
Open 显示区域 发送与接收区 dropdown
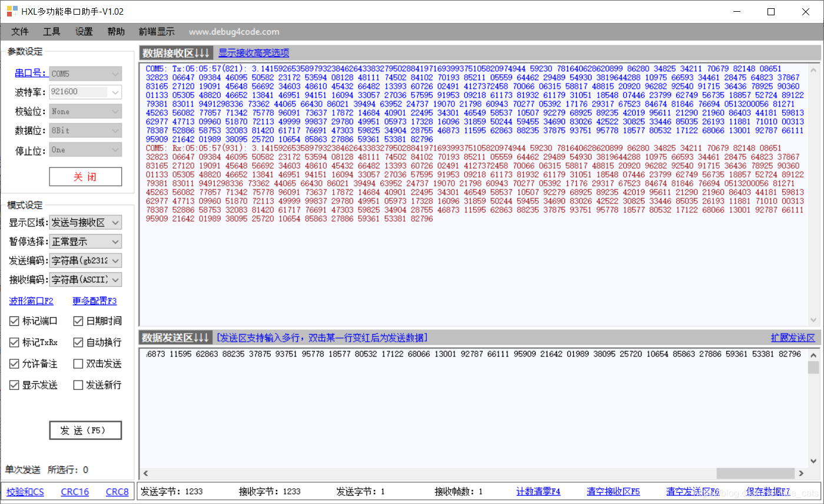click(85, 222)
